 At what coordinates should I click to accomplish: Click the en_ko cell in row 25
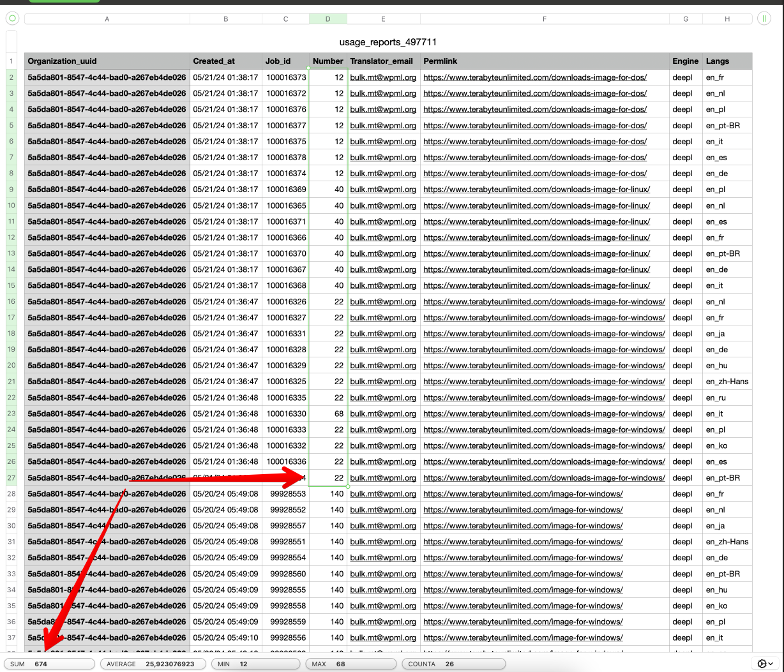727,445
